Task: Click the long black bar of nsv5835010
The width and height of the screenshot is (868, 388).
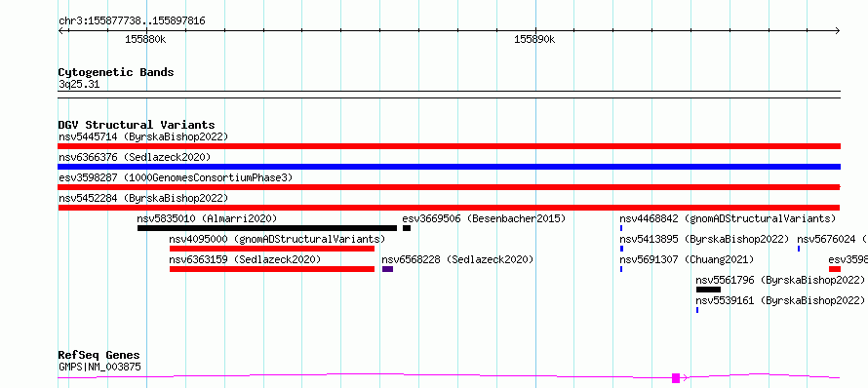Action: [267, 228]
